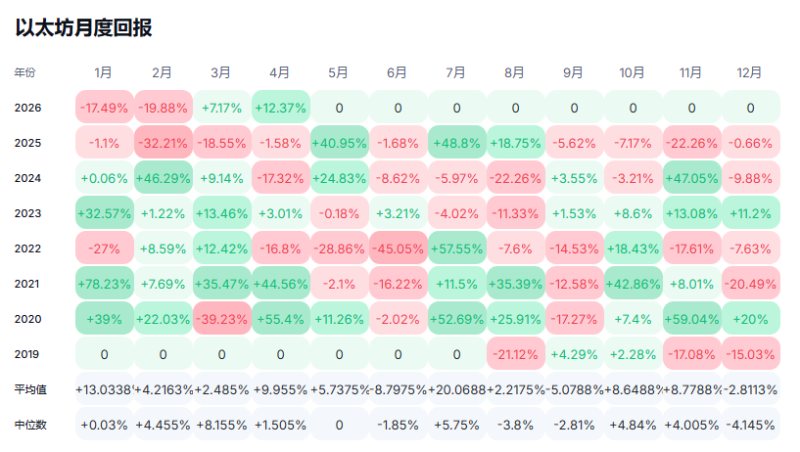The height and width of the screenshot is (452, 800).
Task: Select the 年份 column header
Action: pyautogui.click(x=24, y=73)
